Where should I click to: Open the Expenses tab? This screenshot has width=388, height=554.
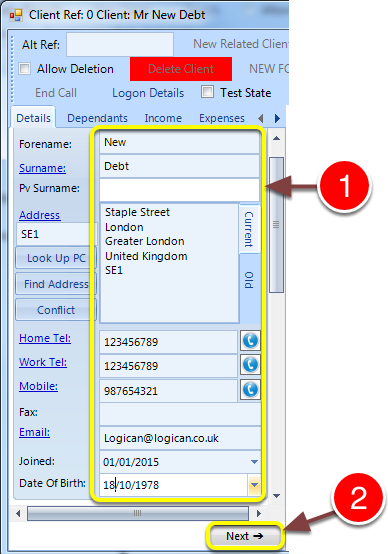tap(222, 118)
